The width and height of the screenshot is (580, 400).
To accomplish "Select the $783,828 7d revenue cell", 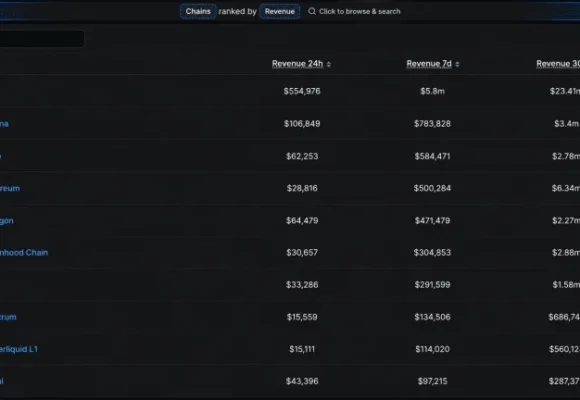I will pyautogui.click(x=432, y=124).
